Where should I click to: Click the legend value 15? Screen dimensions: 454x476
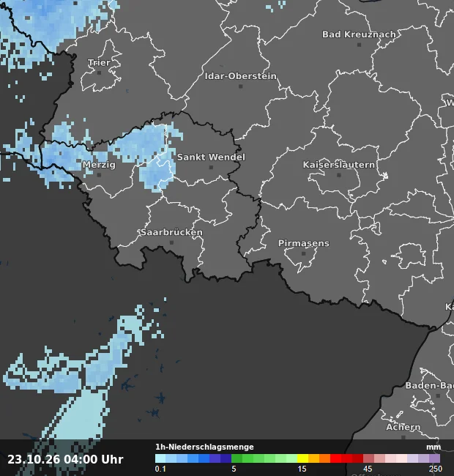[302, 469]
